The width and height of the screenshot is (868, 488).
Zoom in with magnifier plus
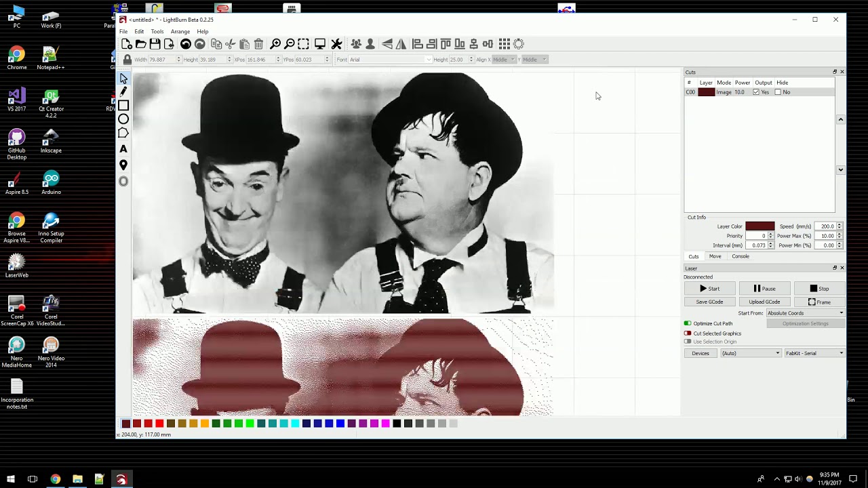click(275, 44)
